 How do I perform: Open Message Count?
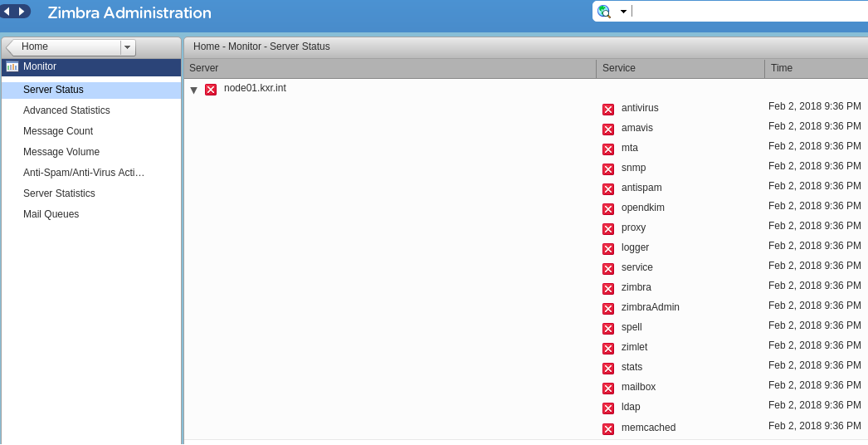58,131
